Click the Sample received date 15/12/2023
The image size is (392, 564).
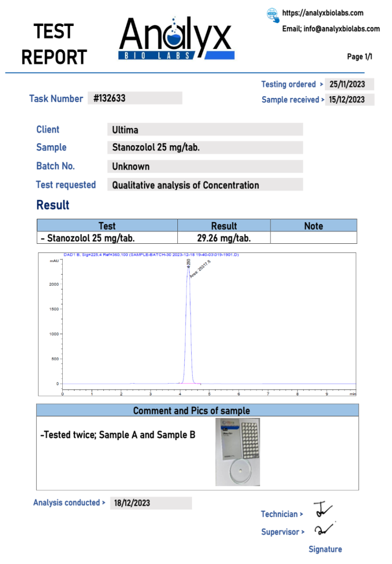click(350, 100)
